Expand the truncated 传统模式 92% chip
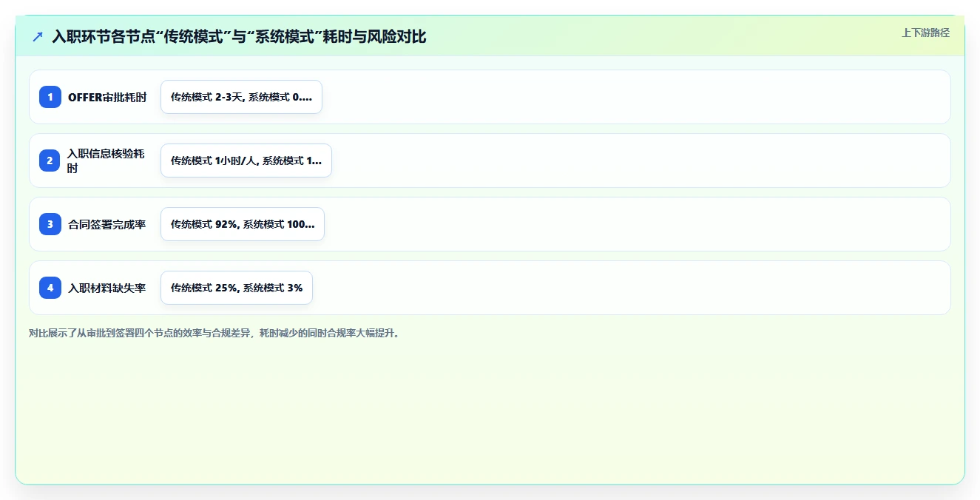Screen dimensions: 980x500 point(243,224)
